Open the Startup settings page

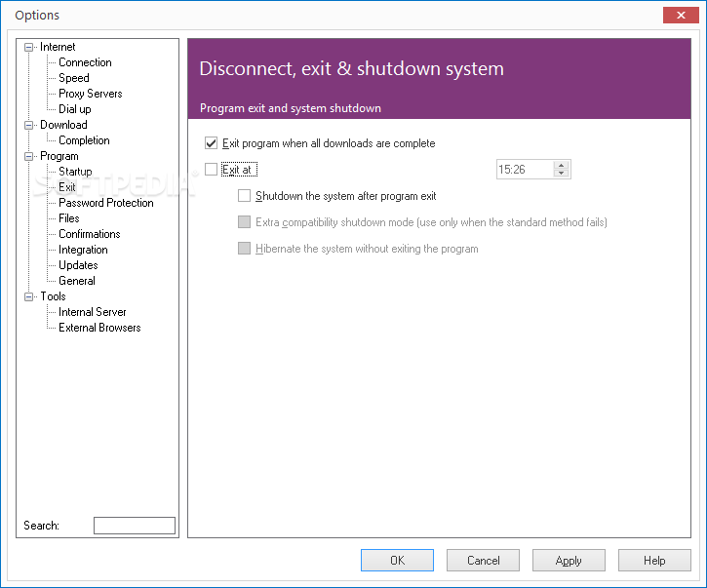75,172
